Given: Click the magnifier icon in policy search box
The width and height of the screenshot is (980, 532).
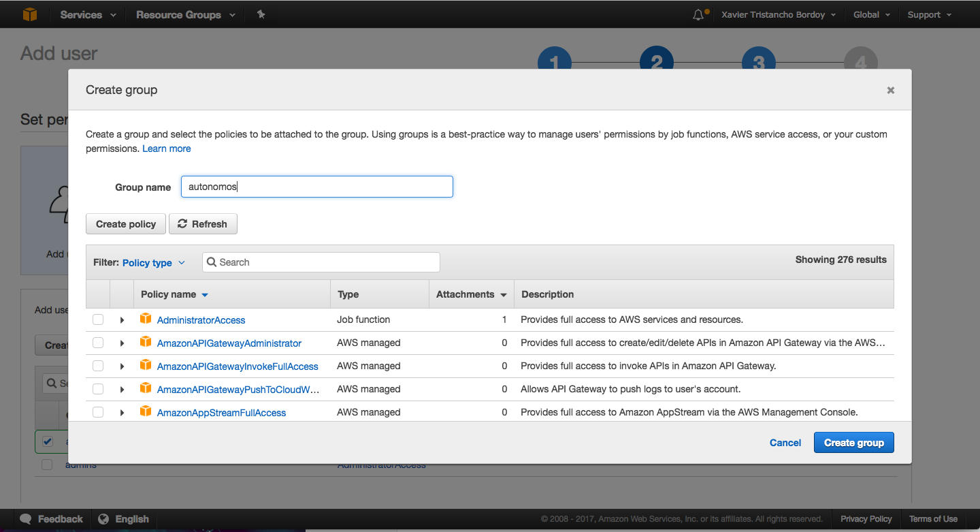Looking at the screenshot, I should click(x=212, y=262).
